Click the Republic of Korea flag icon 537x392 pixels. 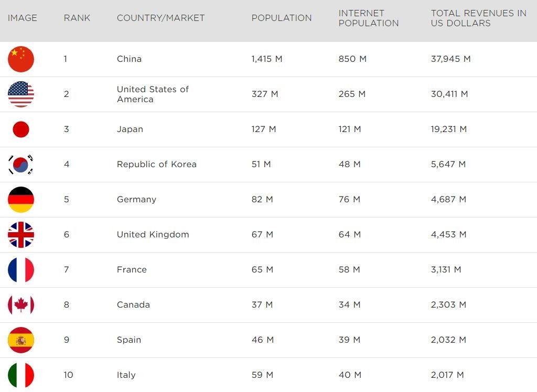pyautogui.click(x=21, y=165)
